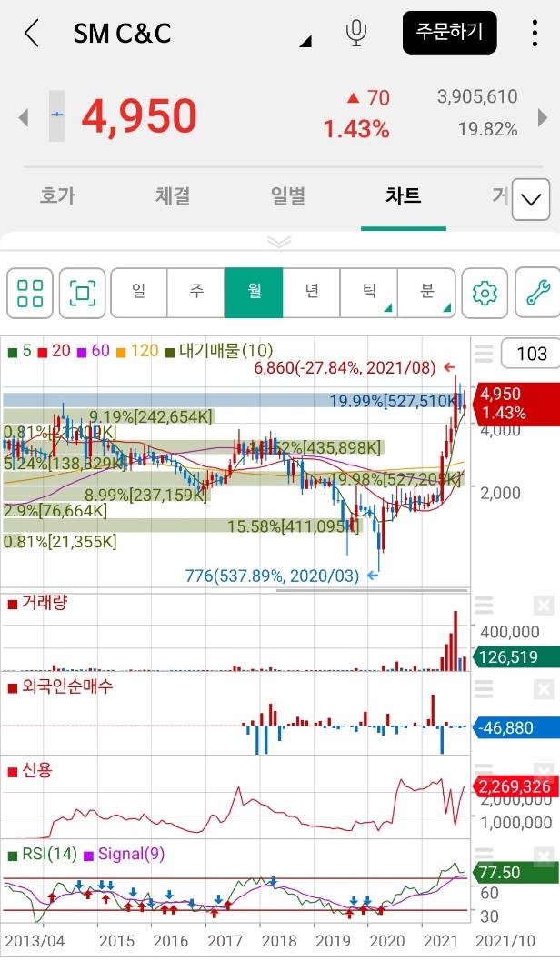
Task: Tap the RSI panel drag handle
Action: [484, 855]
